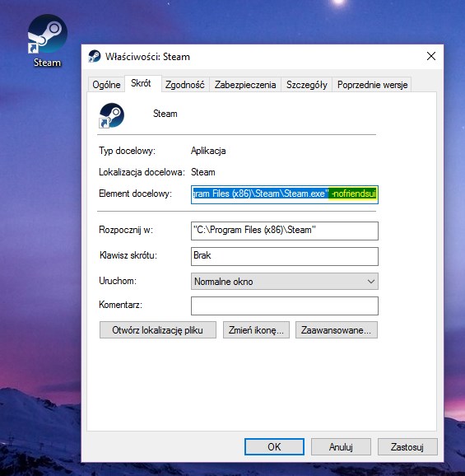
Task: Open the Poprzednie wersje tab
Action: pyautogui.click(x=372, y=85)
